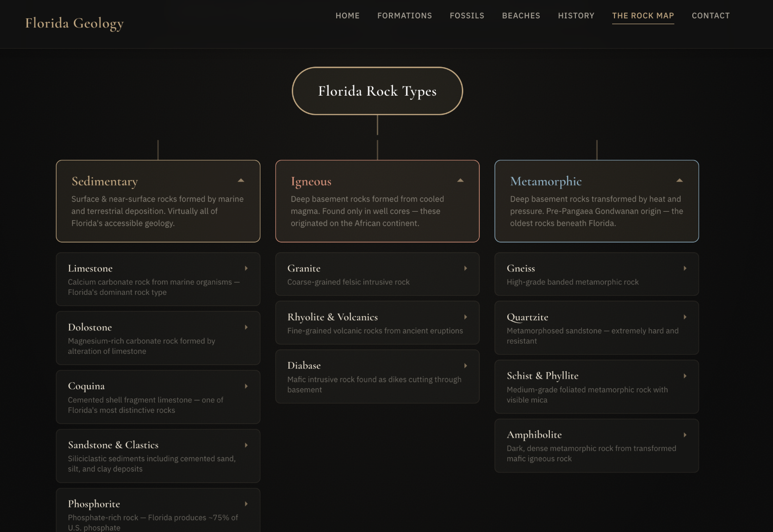Expand the Granite card chevron
Image resolution: width=773 pixels, height=532 pixels.
pyautogui.click(x=466, y=268)
